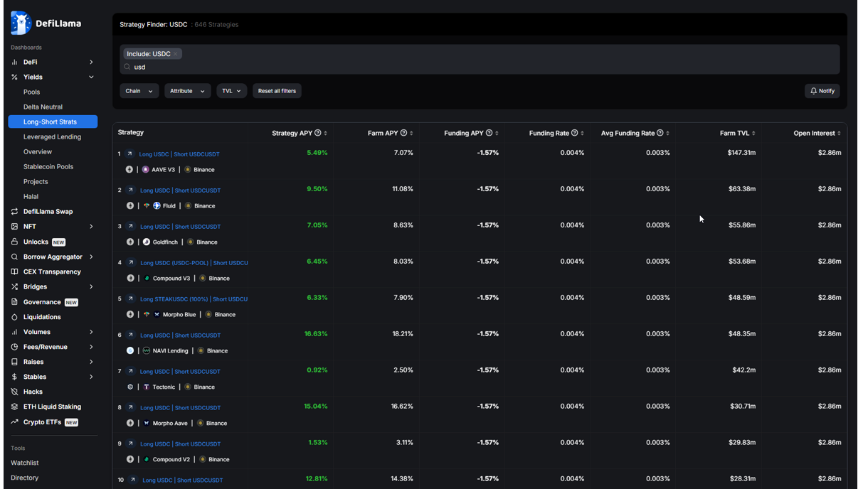Select Stablecoin Pools in sidebar
868x489 pixels.
(48, 166)
